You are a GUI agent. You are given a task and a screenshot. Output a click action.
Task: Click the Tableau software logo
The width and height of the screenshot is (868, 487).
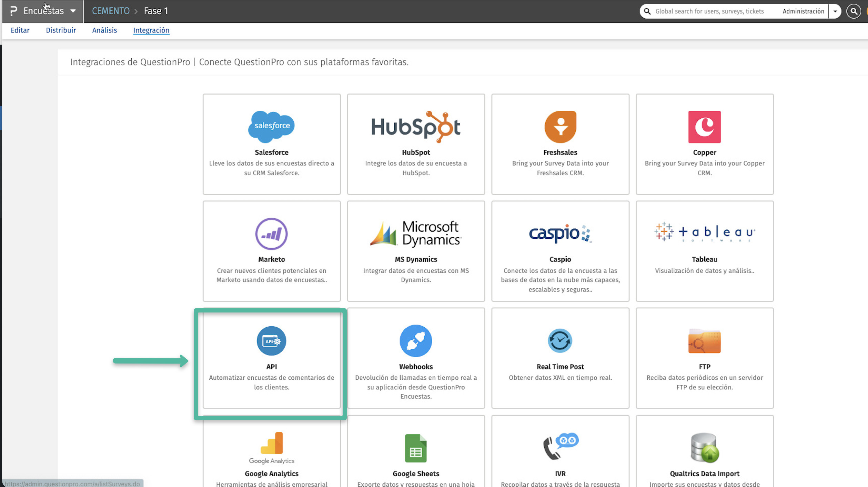(x=704, y=232)
